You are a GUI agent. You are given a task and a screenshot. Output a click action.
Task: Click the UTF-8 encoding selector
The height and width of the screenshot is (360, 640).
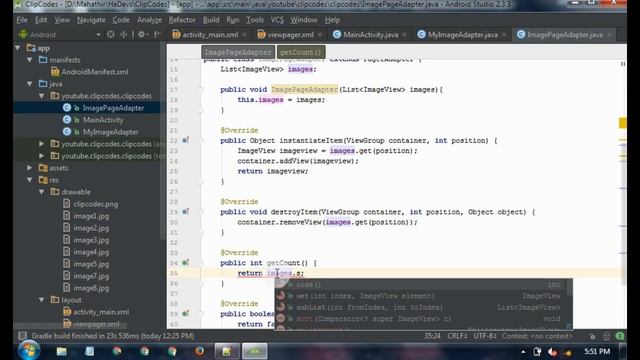tap(485, 336)
